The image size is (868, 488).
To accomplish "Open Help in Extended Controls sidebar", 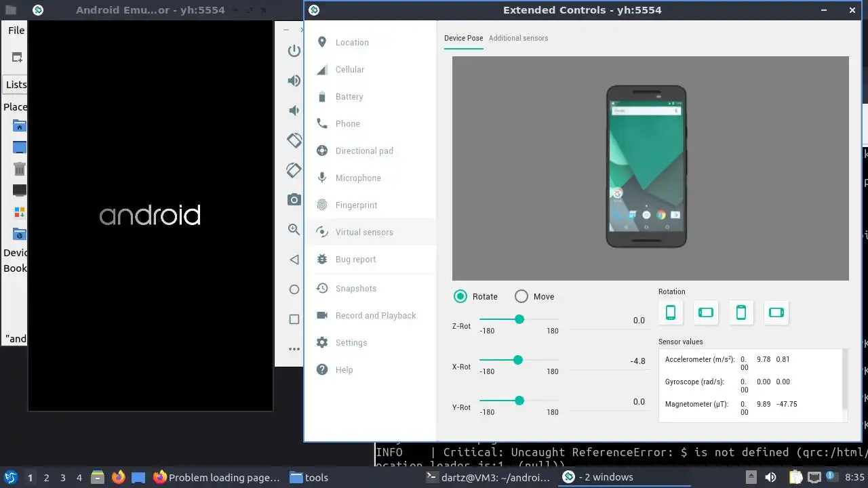I will (370, 369).
